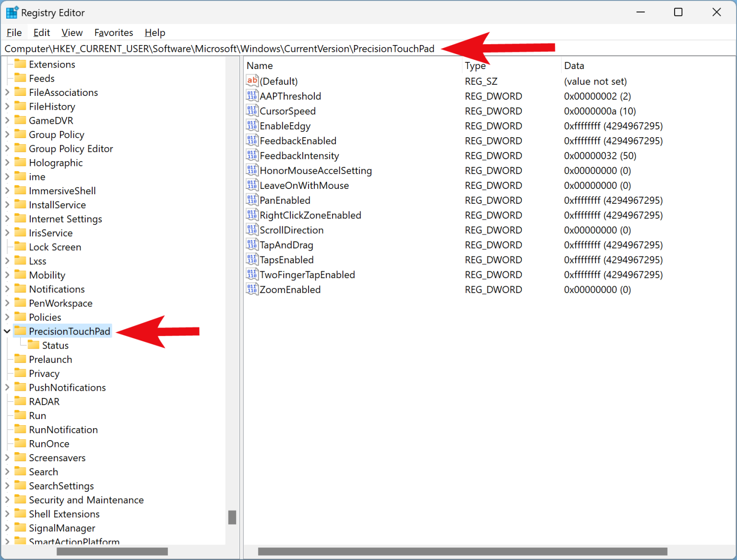737x560 pixels.
Task: Collapse the PrecisionTouchPad key chevron
Action: pyautogui.click(x=7, y=331)
